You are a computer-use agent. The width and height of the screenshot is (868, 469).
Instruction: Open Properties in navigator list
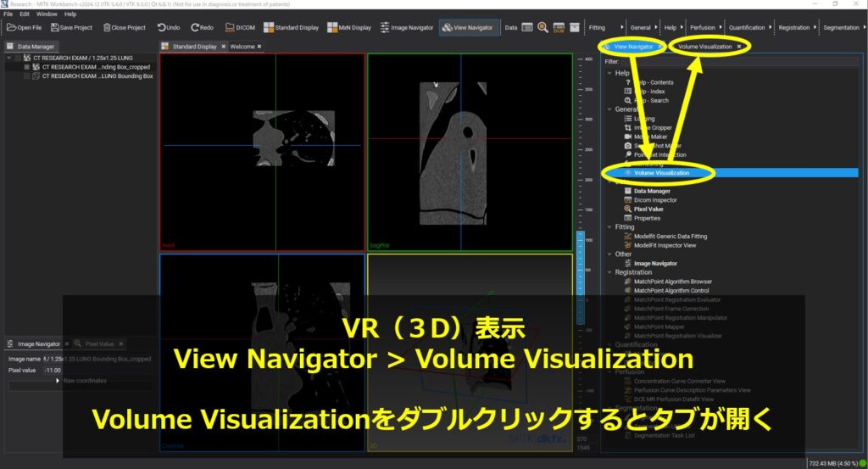(x=643, y=218)
